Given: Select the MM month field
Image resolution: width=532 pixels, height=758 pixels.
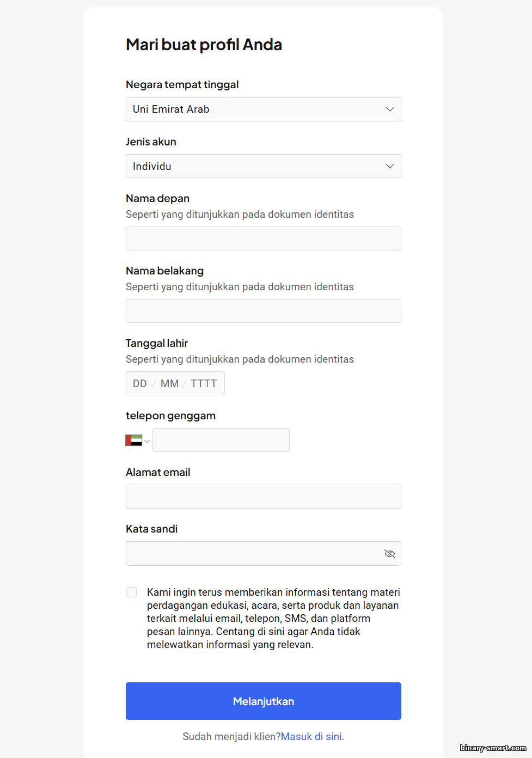Looking at the screenshot, I should click(169, 383).
